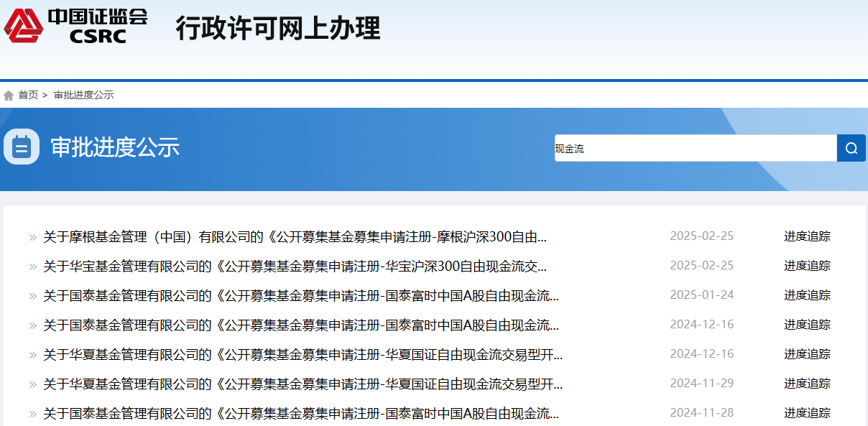Viewport: 868px width, 426px height.
Task: Click the 审批进度公示 banner heading
Action: tap(115, 147)
